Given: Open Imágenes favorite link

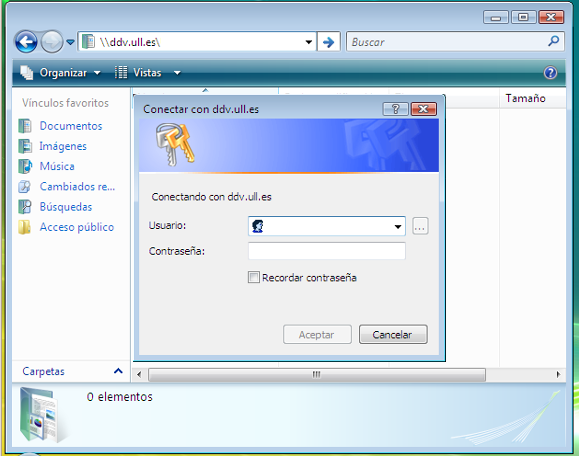Looking at the screenshot, I should (x=63, y=146).
